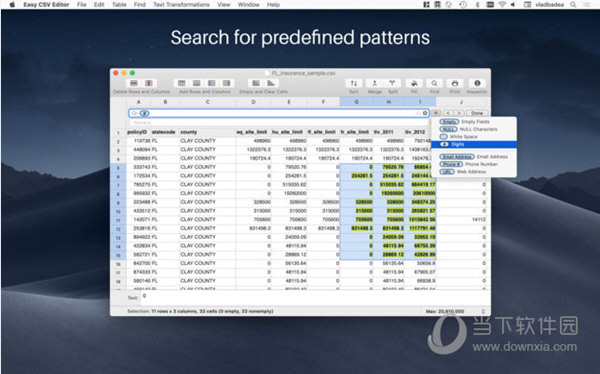
Task: Open the Table menu
Action: point(119,5)
